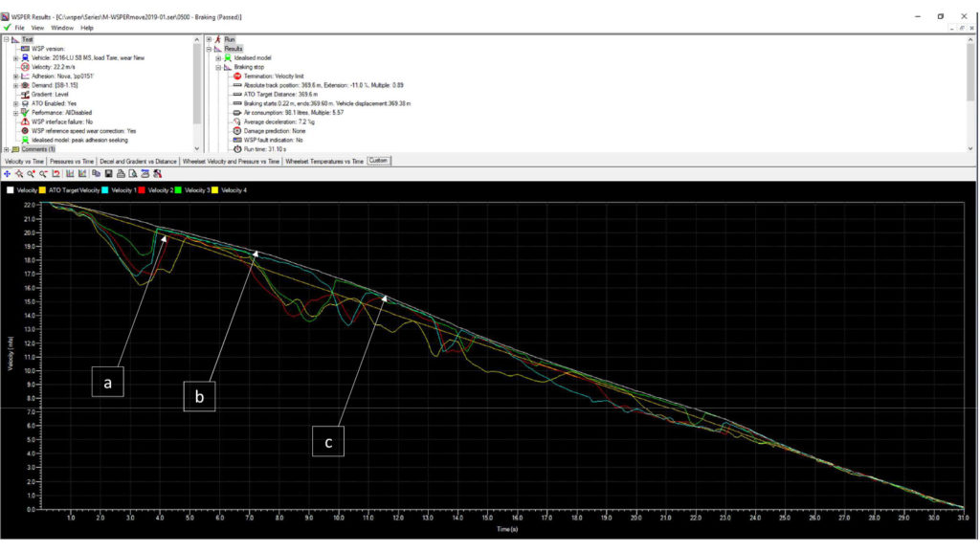Expand the Performance tree node
The height and width of the screenshot is (552, 980).
point(15,112)
